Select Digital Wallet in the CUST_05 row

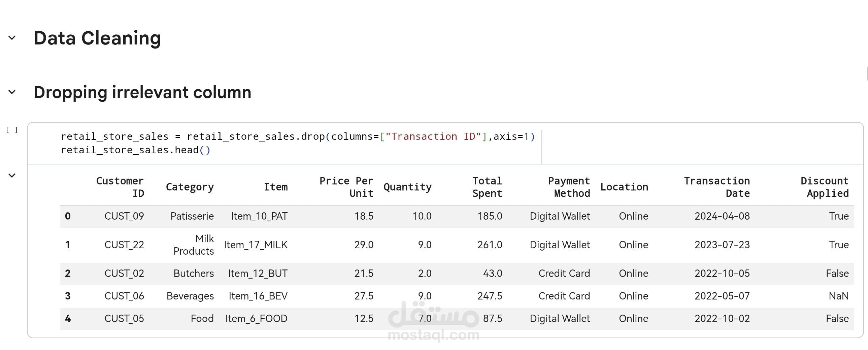tap(560, 319)
